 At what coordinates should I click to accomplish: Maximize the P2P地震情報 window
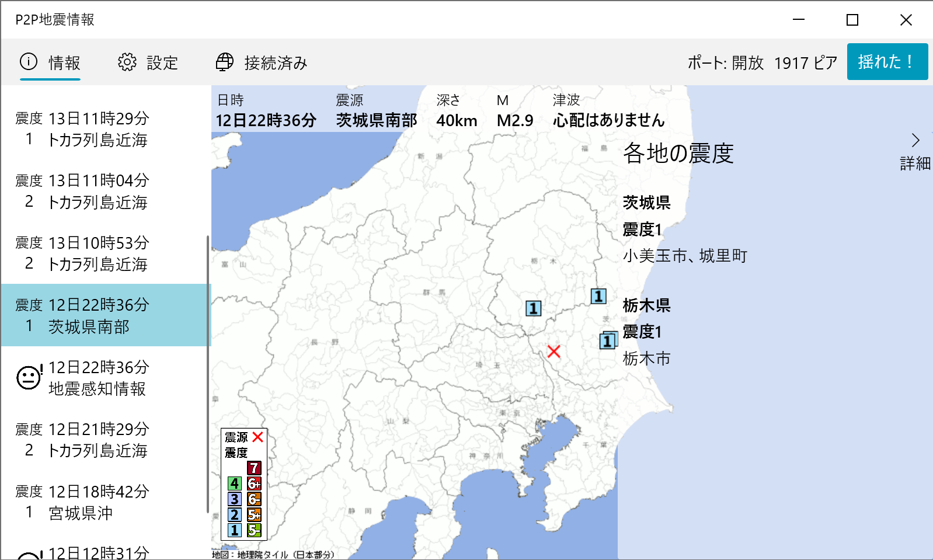(x=852, y=20)
